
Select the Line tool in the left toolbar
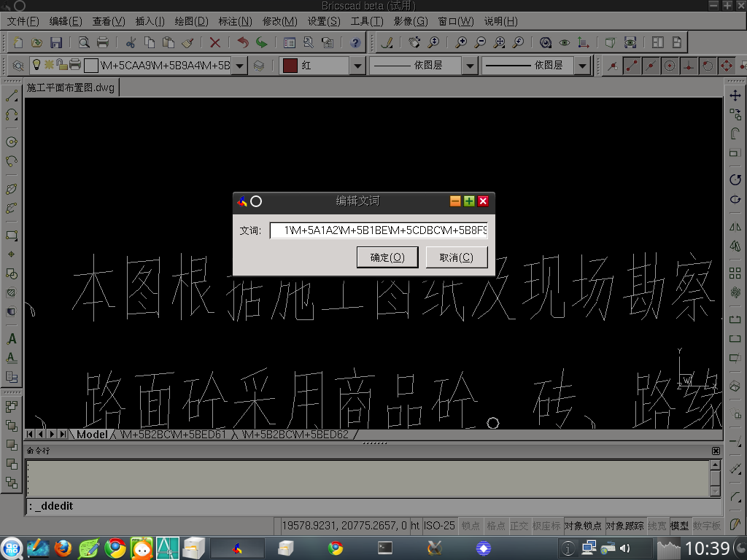12,96
